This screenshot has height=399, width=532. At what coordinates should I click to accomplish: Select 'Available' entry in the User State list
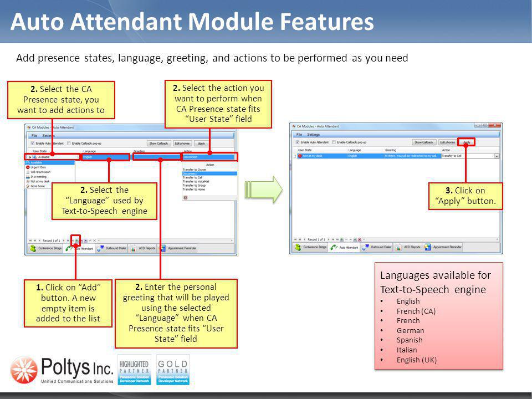click(x=50, y=162)
